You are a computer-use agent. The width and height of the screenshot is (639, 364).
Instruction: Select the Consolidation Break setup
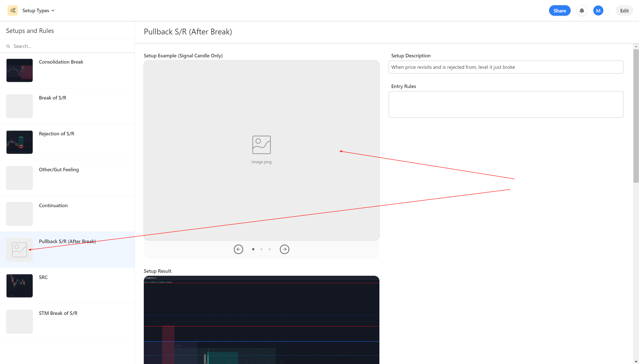(x=67, y=70)
